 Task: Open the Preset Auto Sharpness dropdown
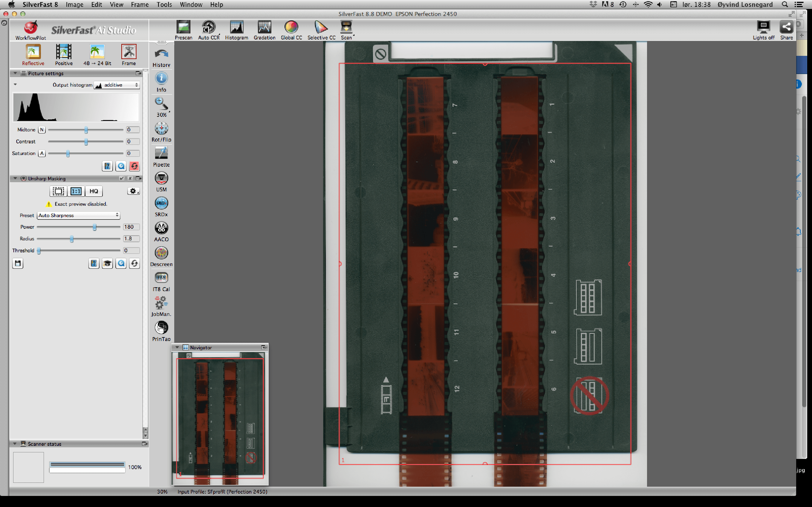(79, 215)
